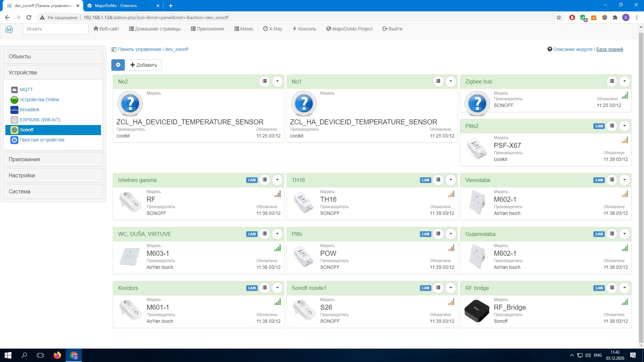Click the RF bridge device thumbnail

[x=477, y=310]
